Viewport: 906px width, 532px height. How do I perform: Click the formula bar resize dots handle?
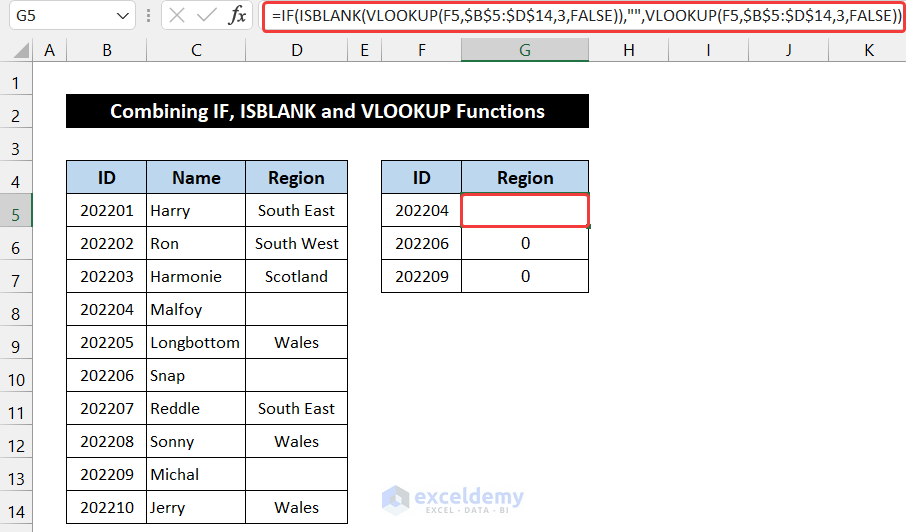coord(148,16)
